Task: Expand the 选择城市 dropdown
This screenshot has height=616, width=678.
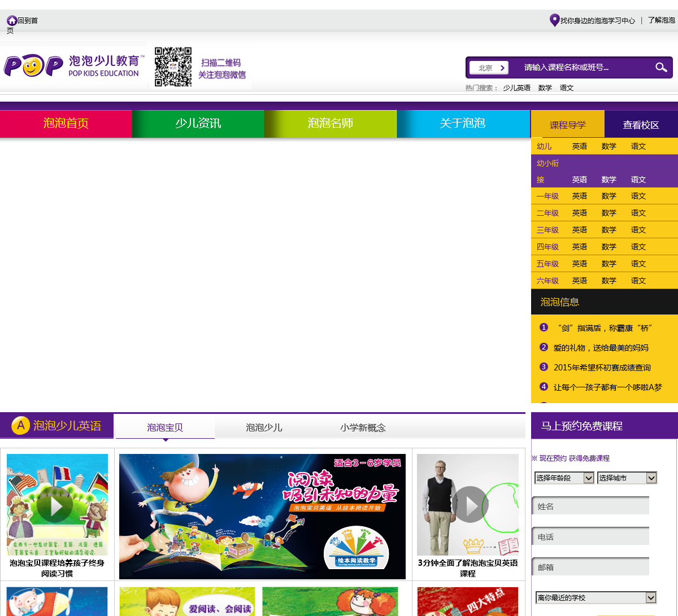Action: click(x=627, y=478)
